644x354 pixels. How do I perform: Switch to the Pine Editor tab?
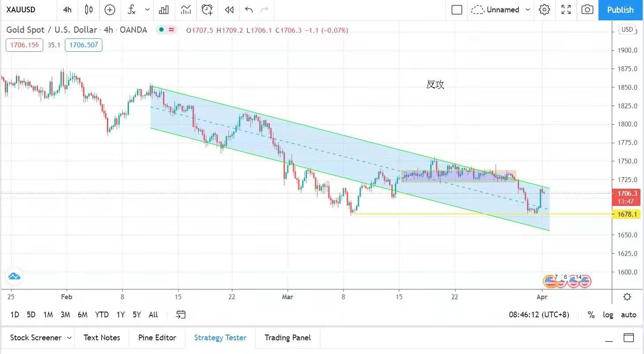(157, 338)
